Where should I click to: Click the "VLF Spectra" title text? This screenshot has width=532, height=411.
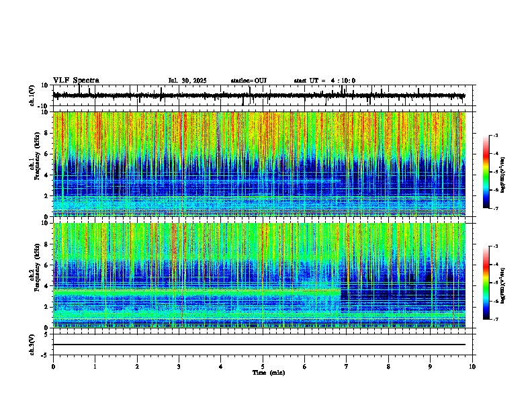[x=76, y=81]
